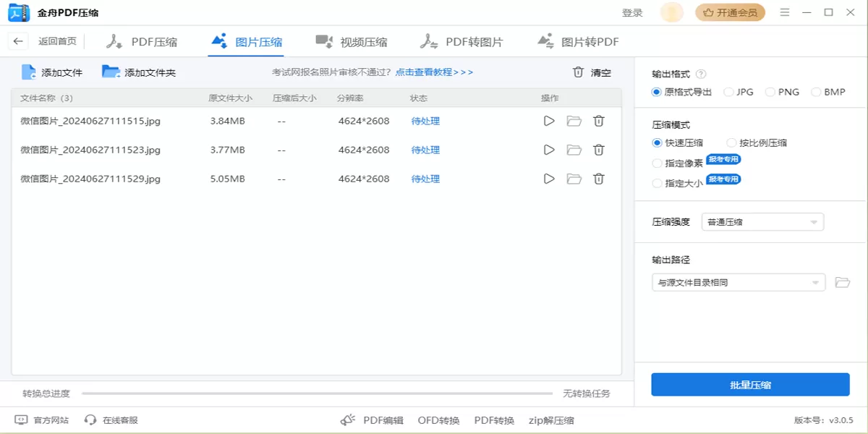
Task: Open the 输出路径 dropdown
Action: pyautogui.click(x=739, y=282)
